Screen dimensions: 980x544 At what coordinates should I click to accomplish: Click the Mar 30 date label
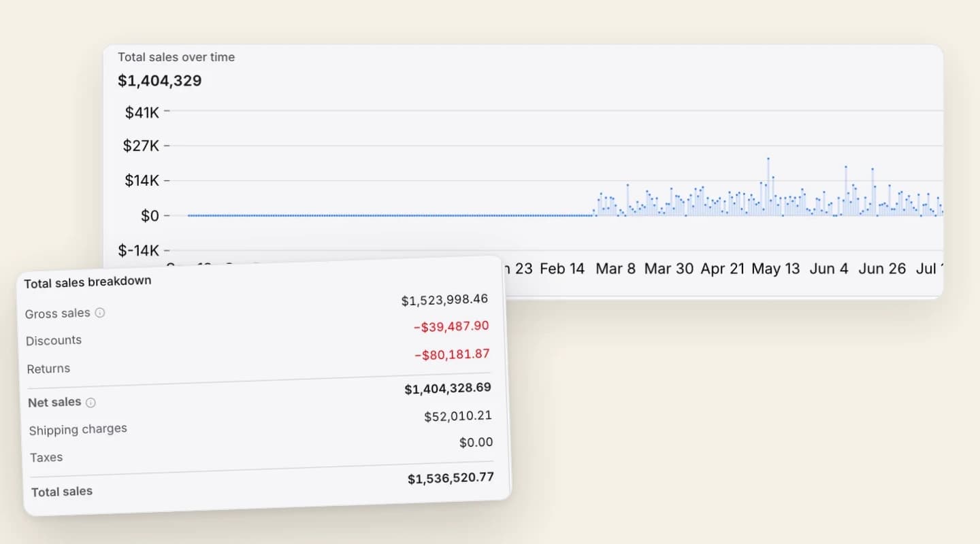coord(669,269)
